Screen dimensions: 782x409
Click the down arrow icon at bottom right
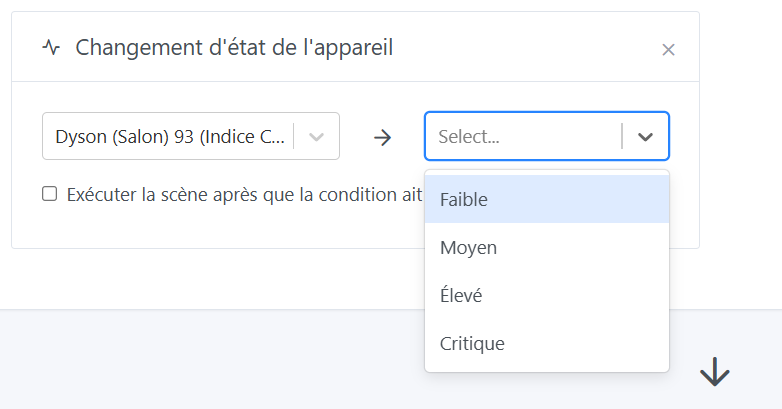point(714,373)
